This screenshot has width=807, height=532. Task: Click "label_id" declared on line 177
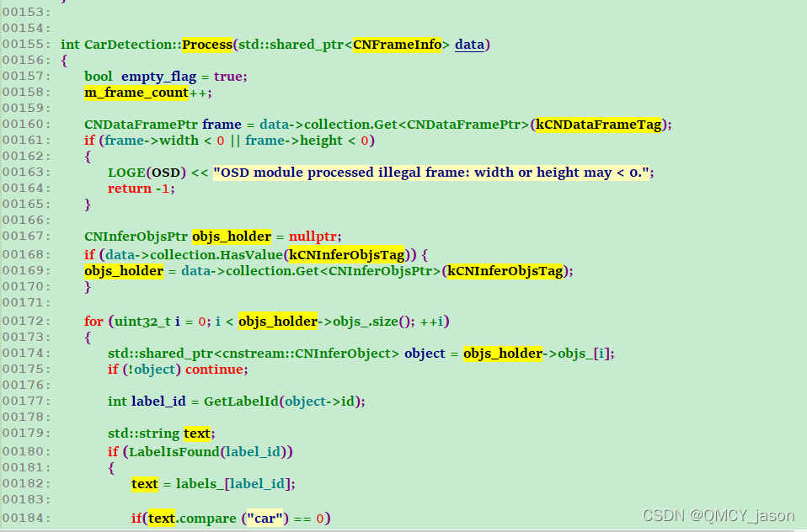(x=158, y=402)
